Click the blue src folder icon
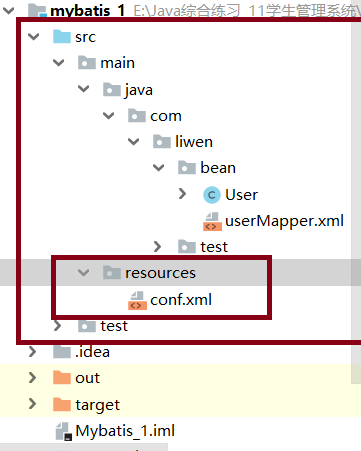The image size is (361, 451). [x=62, y=36]
